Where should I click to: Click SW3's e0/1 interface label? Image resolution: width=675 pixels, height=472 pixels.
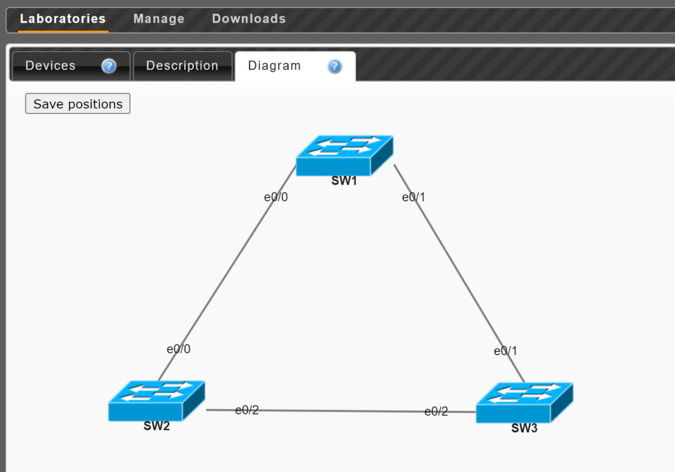coord(506,351)
